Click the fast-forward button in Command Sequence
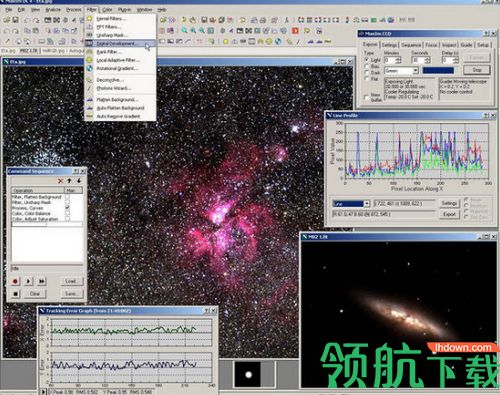 click(x=41, y=281)
